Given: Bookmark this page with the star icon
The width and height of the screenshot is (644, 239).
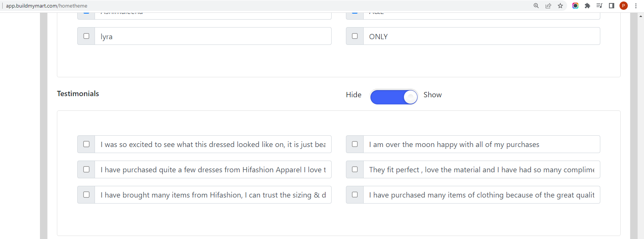Looking at the screenshot, I should 560,6.
